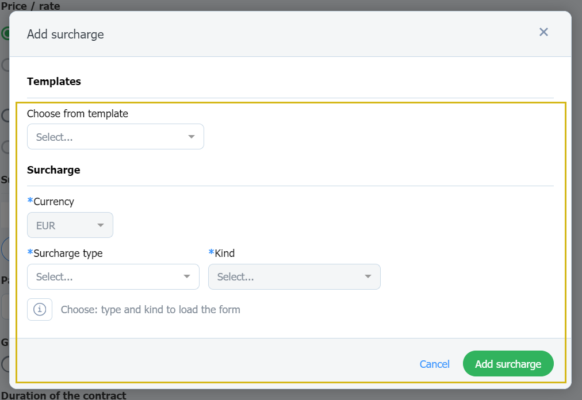Click the Cancel link
582x400 pixels.
coord(434,364)
